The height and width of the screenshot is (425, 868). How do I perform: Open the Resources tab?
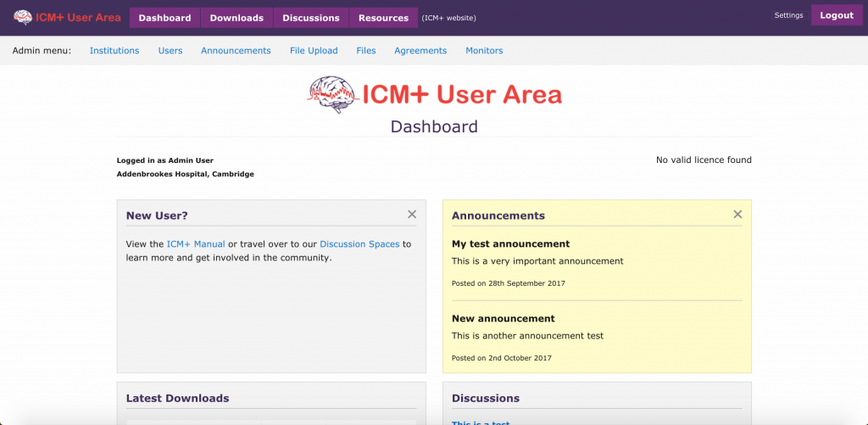tap(383, 18)
